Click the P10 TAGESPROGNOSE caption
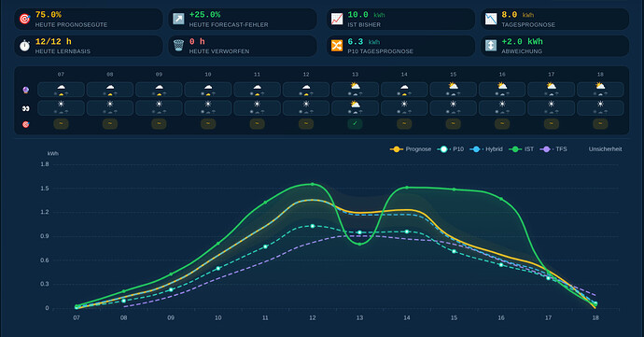The image size is (644, 337). click(380, 51)
